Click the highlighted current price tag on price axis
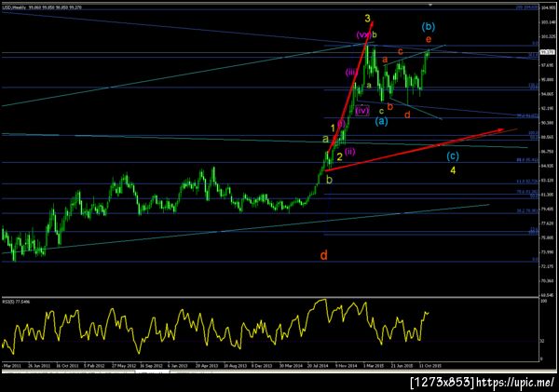The width and height of the screenshot is (559, 392). [548, 52]
